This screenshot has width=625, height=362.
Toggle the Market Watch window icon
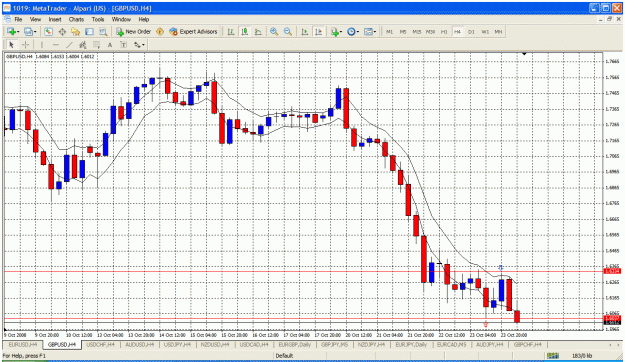coord(48,31)
